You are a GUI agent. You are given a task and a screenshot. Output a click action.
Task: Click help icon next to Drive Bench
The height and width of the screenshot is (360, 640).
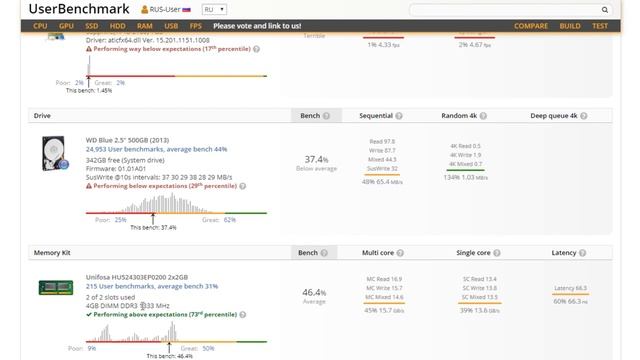click(326, 116)
